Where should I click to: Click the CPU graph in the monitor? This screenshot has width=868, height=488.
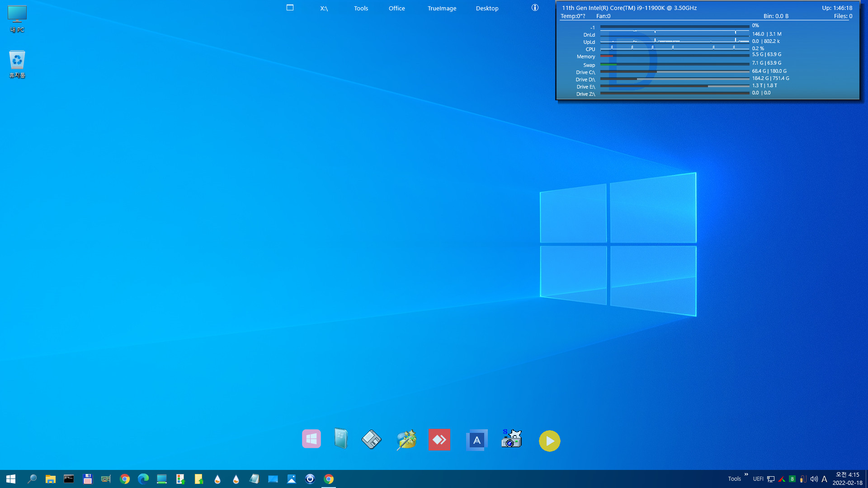click(x=675, y=48)
